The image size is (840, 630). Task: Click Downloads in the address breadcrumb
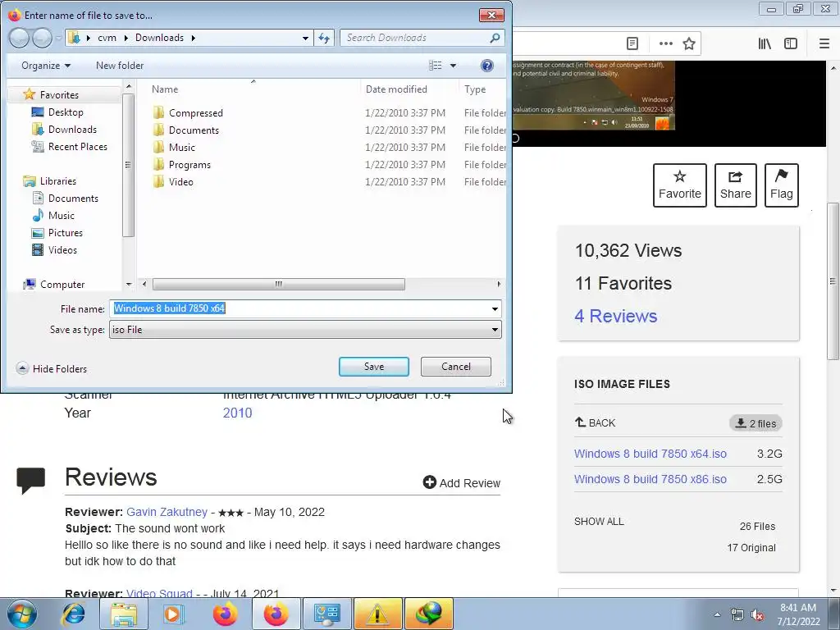(159, 38)
